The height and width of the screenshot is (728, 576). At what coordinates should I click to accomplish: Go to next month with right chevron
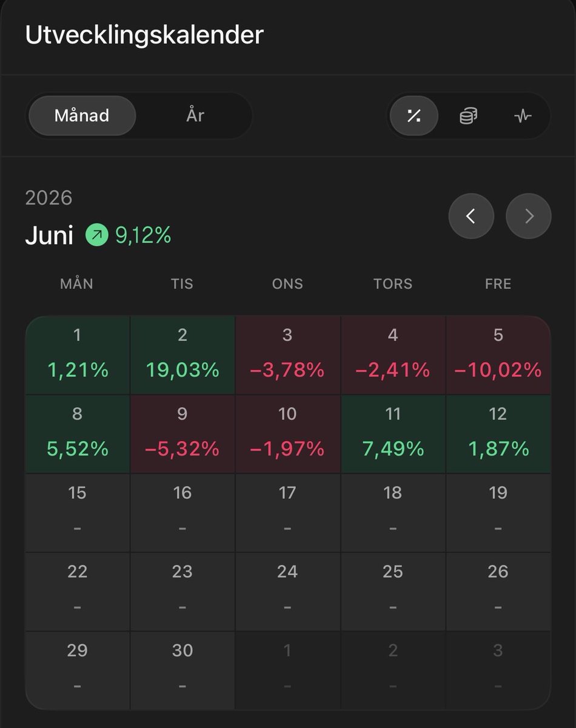[x=529, y=216]
